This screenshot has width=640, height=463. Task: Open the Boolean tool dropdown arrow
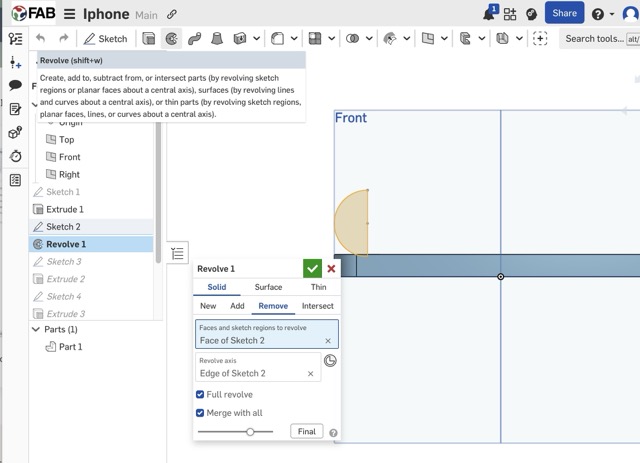click(x=369, y=39)
